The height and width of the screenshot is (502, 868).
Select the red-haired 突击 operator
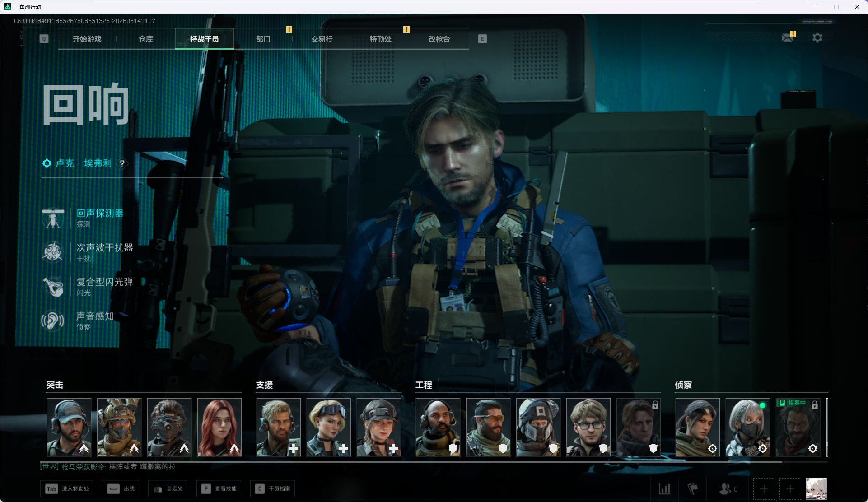click(x=219, y=427)
